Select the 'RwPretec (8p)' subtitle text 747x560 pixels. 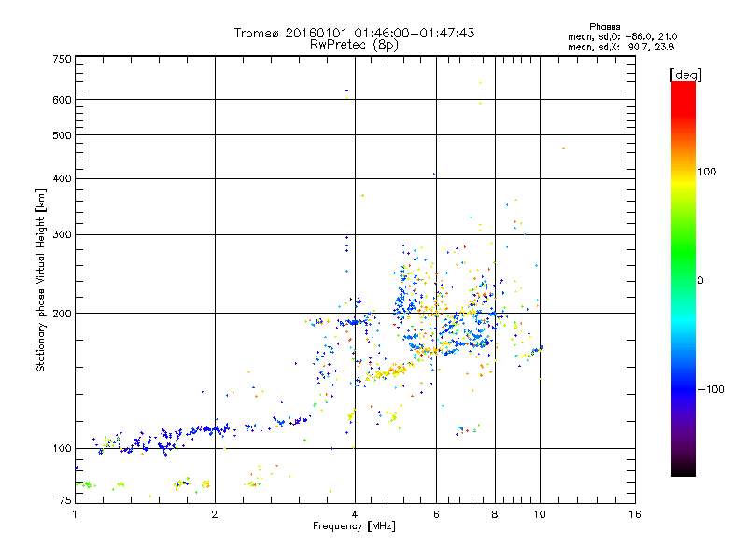354,45
